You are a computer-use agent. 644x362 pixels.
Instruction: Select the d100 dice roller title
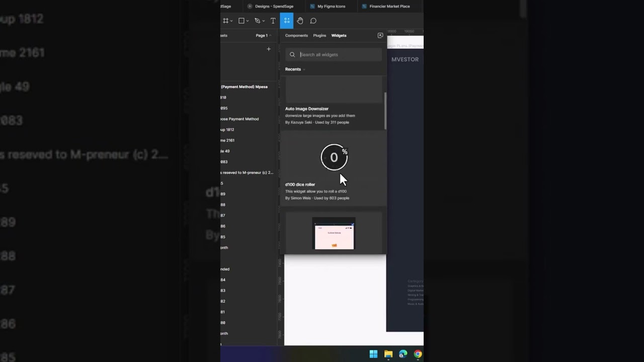tap(300, 185)
